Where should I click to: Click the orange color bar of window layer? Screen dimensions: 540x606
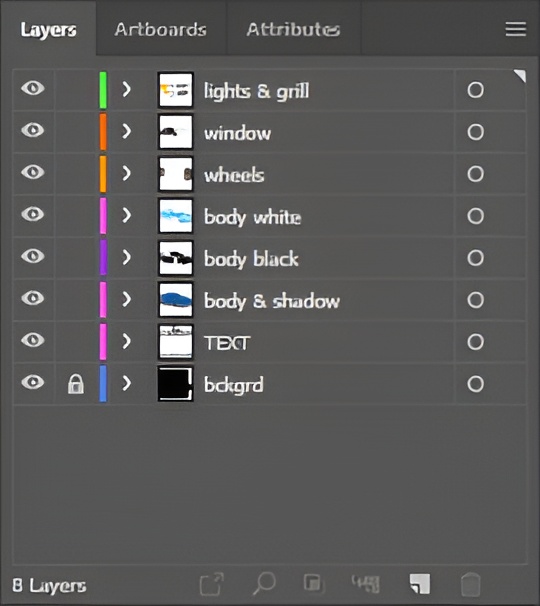[x=103, y=131]
